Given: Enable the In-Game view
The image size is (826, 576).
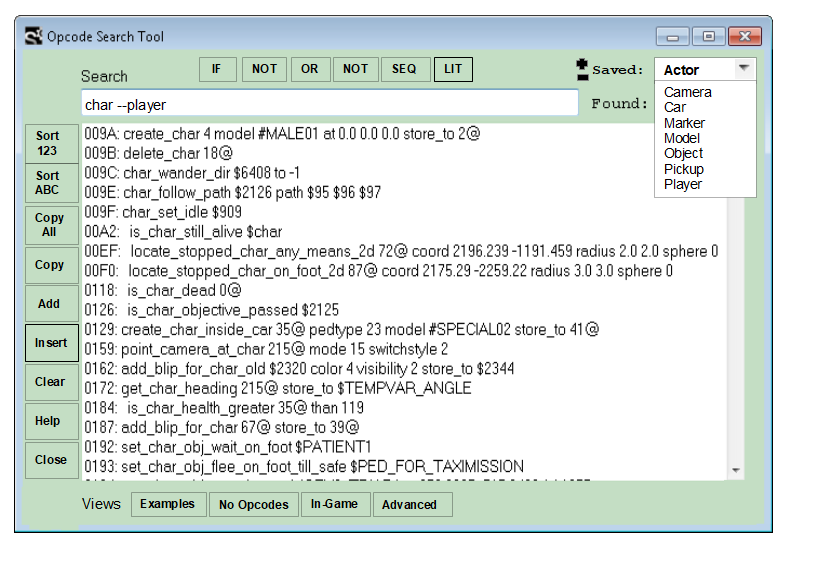Looking at the screenshot, I should (x=335, y=505).
